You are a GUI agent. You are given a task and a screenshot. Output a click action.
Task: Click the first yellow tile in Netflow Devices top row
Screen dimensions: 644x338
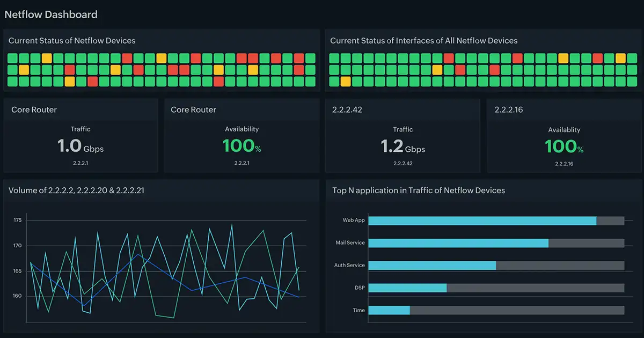click(x=47, y=58)
